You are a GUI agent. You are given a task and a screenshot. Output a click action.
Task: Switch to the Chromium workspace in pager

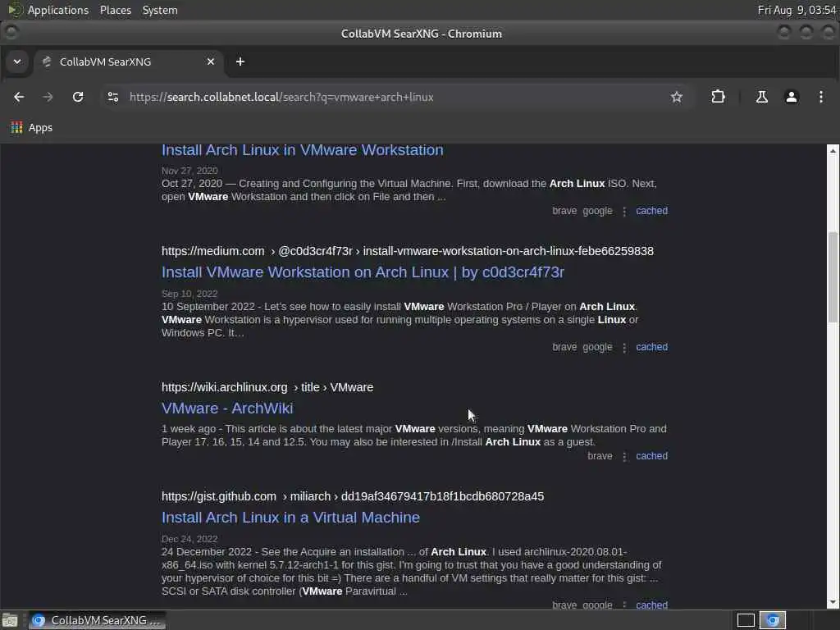[x=772, y=620]
